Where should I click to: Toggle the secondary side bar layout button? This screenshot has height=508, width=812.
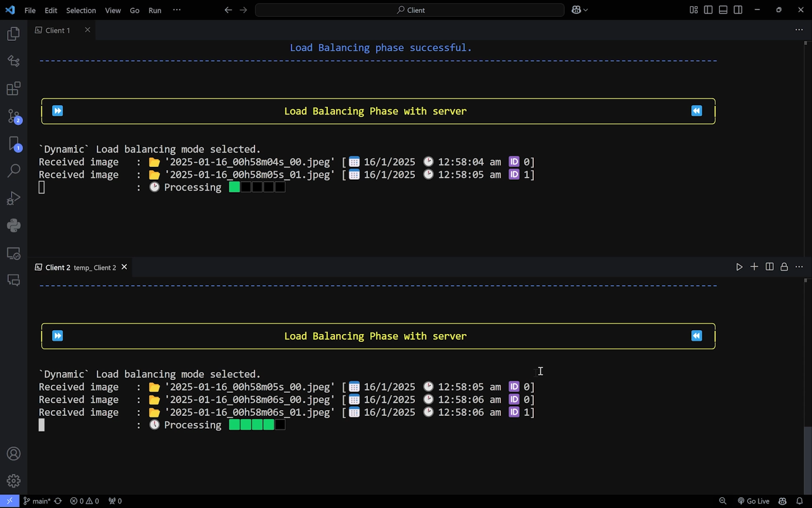738,10
